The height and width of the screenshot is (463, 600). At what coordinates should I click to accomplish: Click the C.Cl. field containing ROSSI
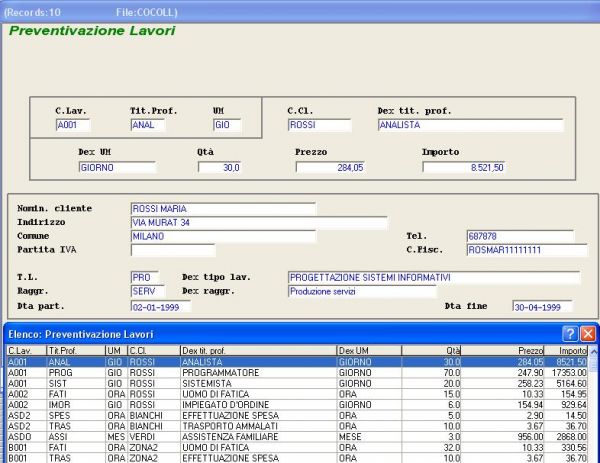pyautogui.click(x=319, y=125)
